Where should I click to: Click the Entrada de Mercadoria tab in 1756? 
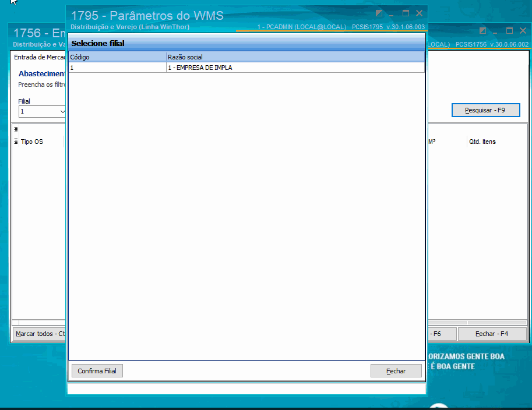pos(40,57)
